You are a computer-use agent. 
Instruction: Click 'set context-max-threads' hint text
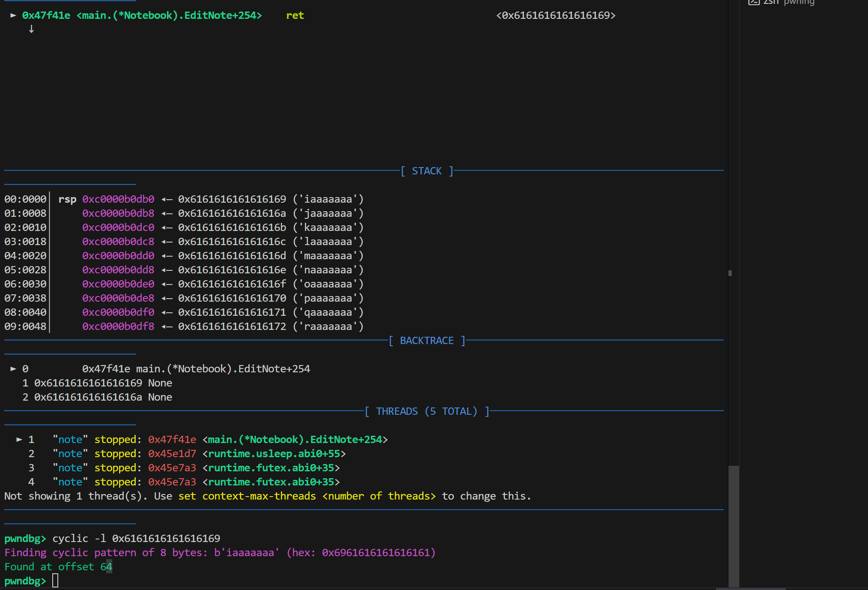[x=247, y=496]
